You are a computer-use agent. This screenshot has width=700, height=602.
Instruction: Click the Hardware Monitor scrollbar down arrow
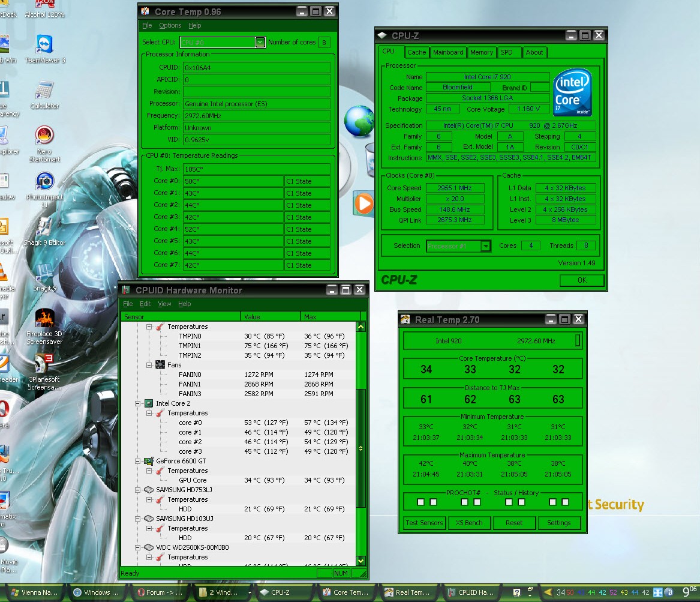tap(360, 561)
